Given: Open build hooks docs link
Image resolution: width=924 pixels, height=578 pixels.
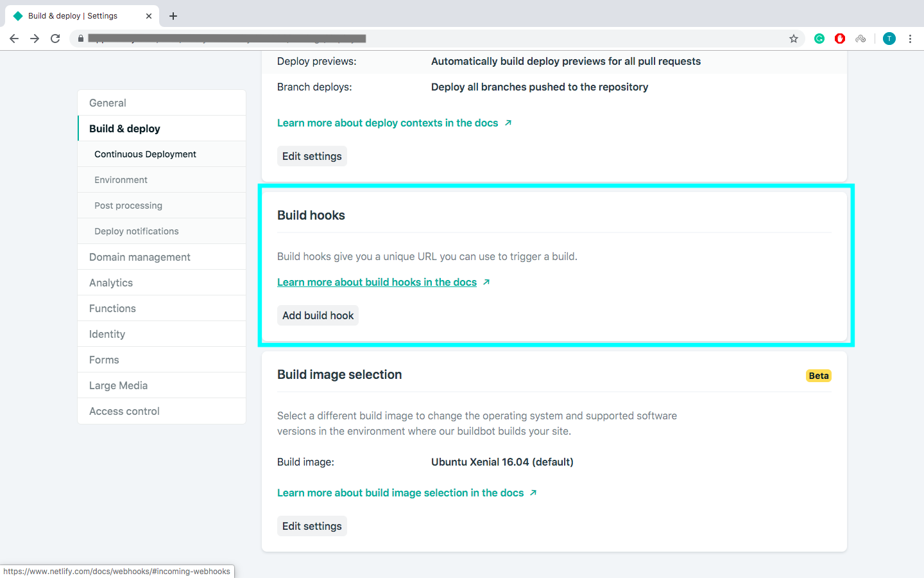Looking at the screenshot, I should pos(377,282).
